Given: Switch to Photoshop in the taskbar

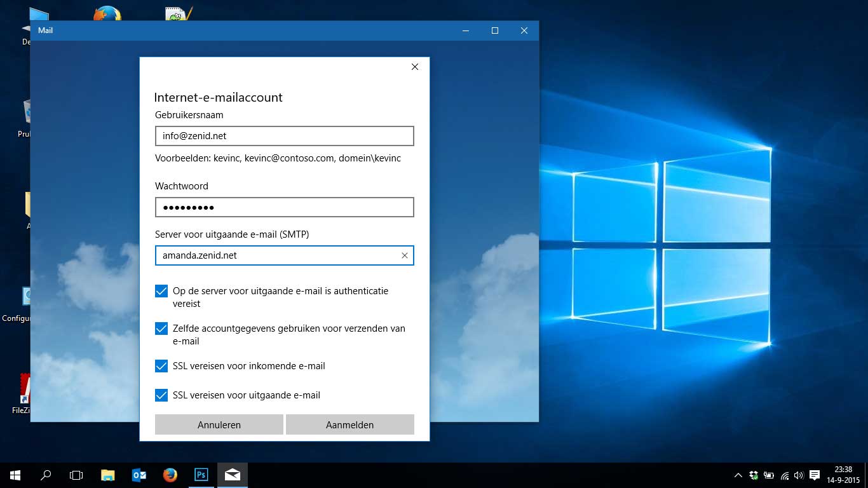Looking at the screenshot, I should point(201,475).
